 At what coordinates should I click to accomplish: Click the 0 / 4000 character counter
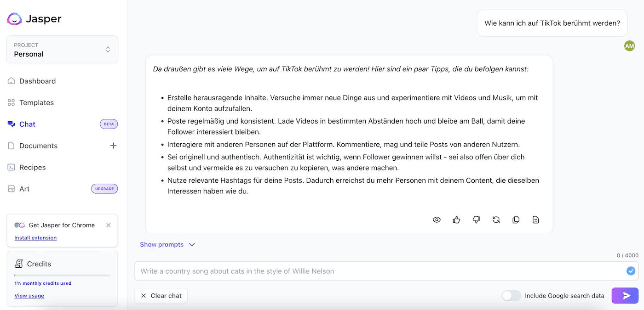click(x=627, y=255)
